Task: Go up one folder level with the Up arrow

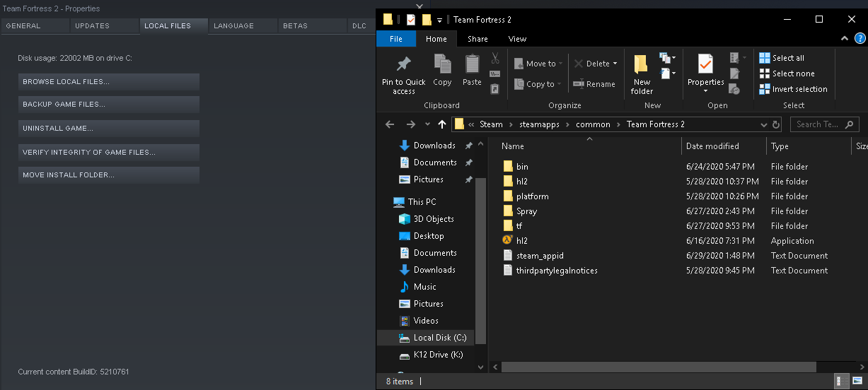Action: 442,124
